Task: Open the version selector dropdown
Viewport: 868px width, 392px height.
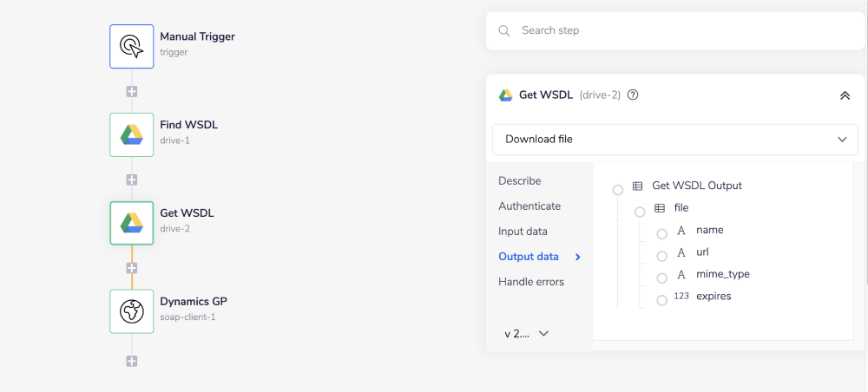Action: pyautogui.click(x=527, y=334)
